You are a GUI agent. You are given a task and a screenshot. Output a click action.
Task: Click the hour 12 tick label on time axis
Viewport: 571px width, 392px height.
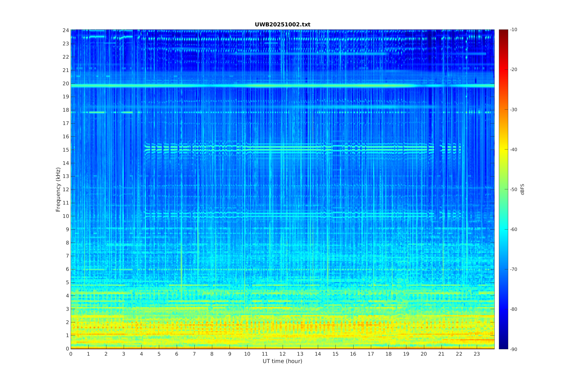click(282, 354)
